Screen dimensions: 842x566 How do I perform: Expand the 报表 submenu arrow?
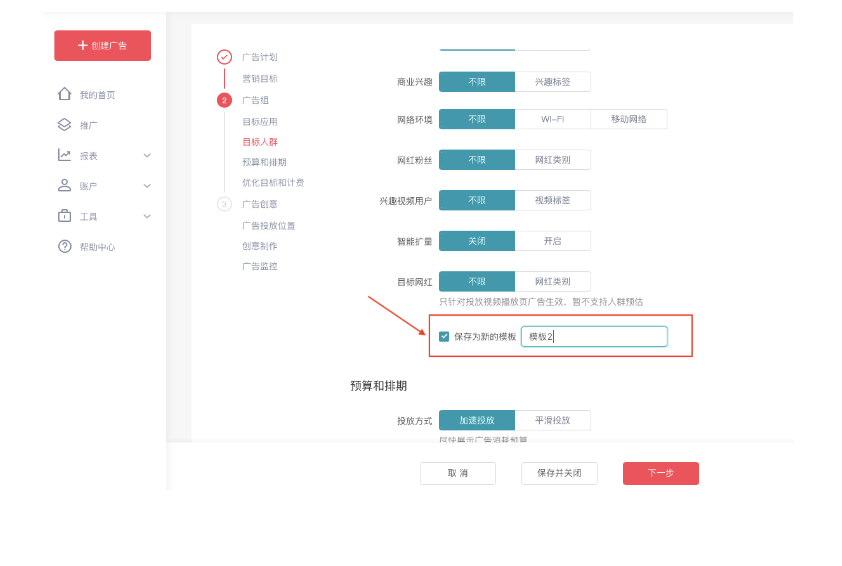[147, 155]
